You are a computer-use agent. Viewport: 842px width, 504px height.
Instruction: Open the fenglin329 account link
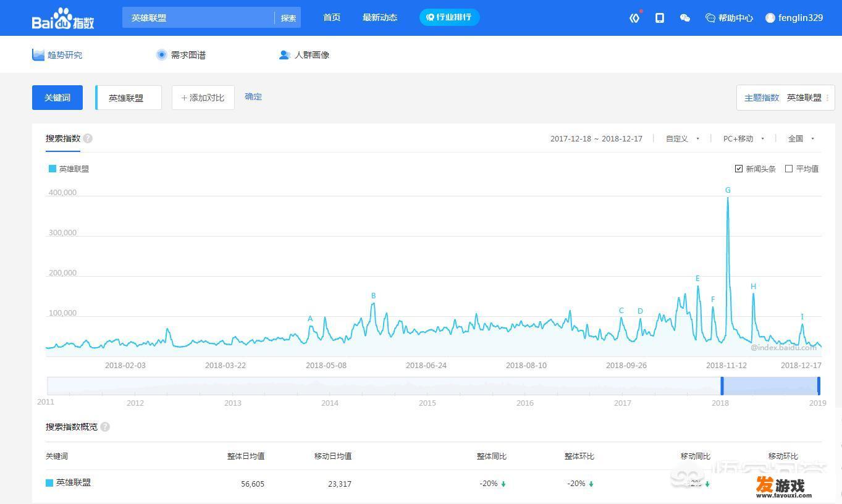[794, 18]
